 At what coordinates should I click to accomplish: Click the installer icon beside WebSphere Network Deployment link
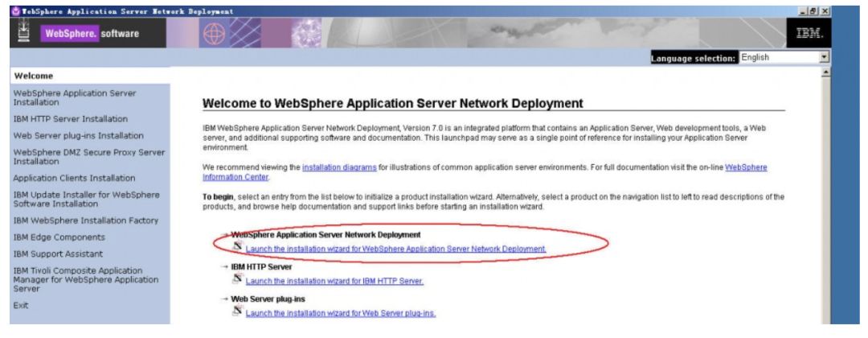[237, 246]
